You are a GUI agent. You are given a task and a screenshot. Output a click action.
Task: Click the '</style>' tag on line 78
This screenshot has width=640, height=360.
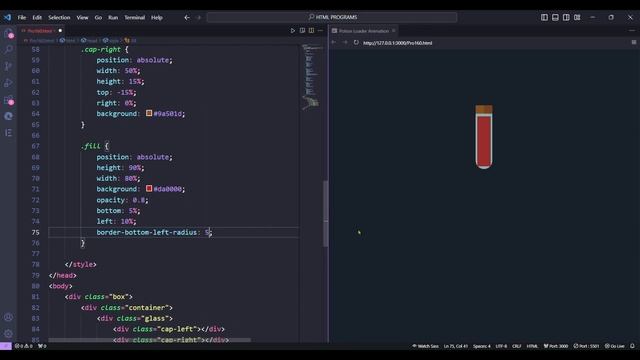point(80,264)
